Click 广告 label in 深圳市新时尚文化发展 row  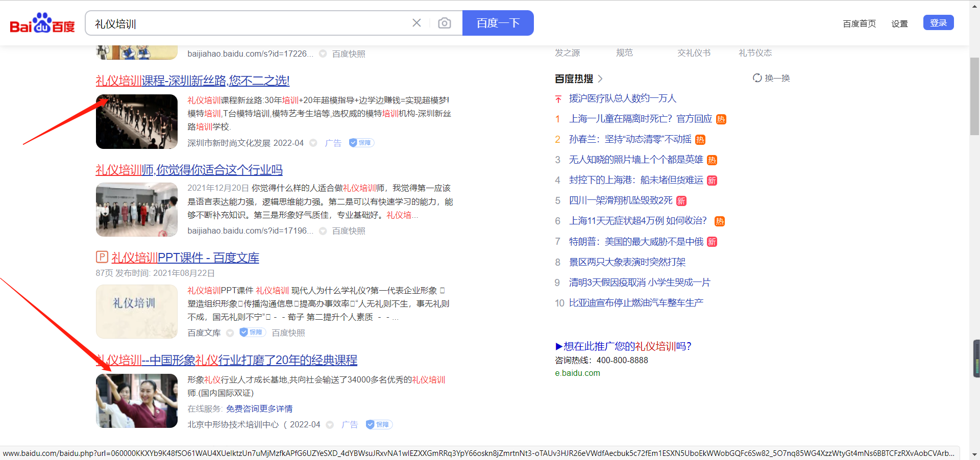(x=333, y=143)
